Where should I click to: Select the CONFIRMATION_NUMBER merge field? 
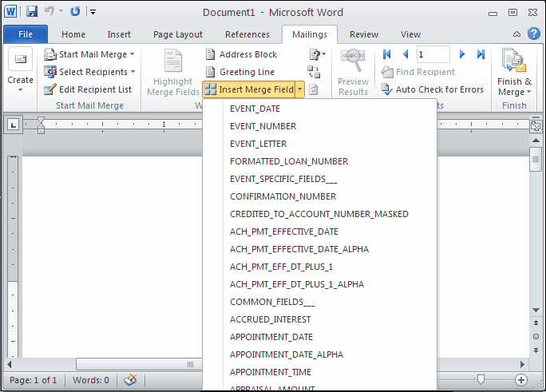coord(283,196)
